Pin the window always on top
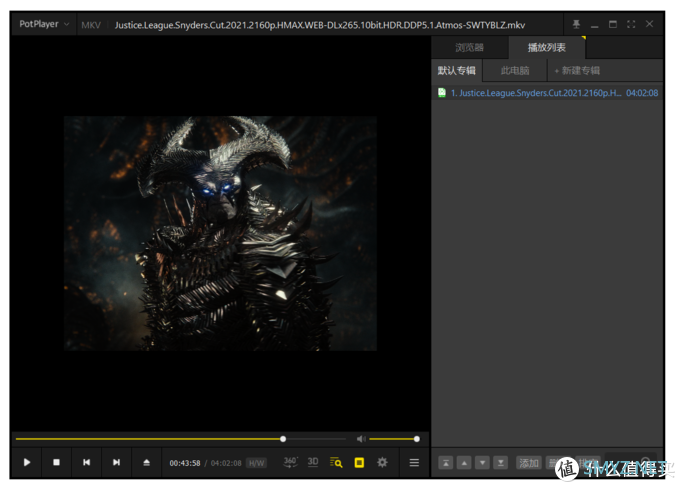Viewport: 680px width, 487px height. [x=576, y=24]
